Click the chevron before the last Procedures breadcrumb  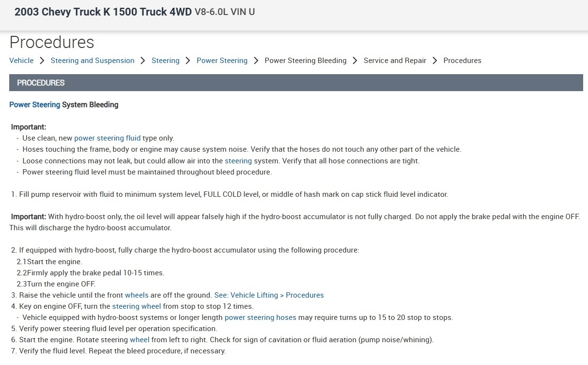(434, 61)
